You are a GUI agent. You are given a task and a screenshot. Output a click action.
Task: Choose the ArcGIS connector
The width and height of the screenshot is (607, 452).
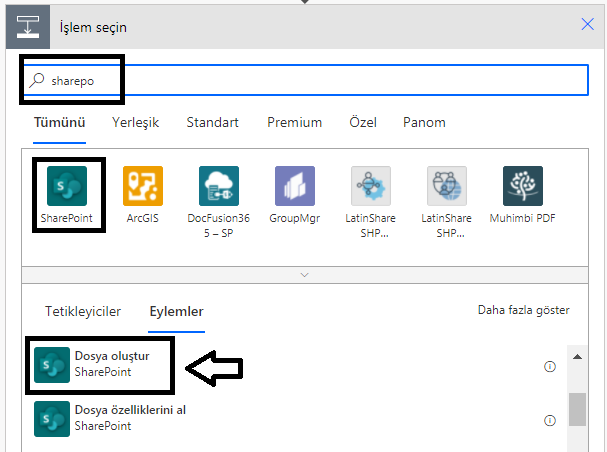[x=143, y=186]
